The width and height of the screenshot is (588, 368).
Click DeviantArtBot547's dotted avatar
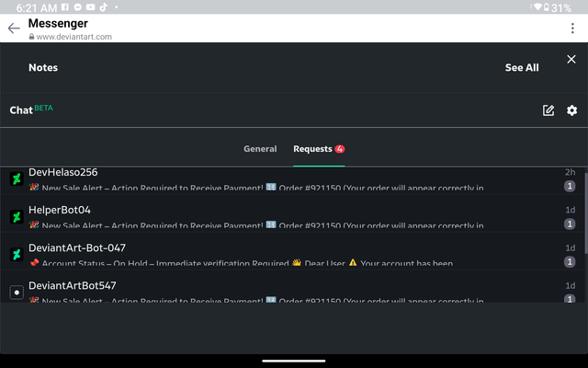[x=17, y=293]
